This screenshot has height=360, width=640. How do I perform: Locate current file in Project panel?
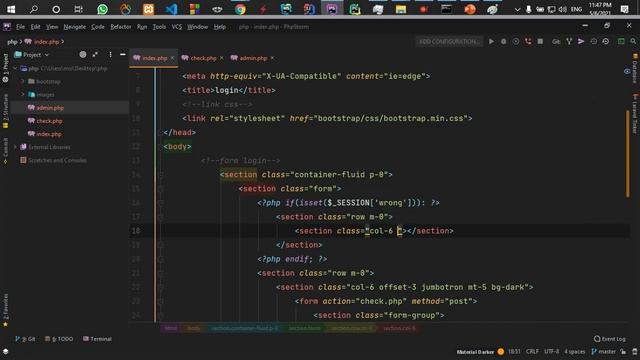pyautogui.click(x=83, y=54)
